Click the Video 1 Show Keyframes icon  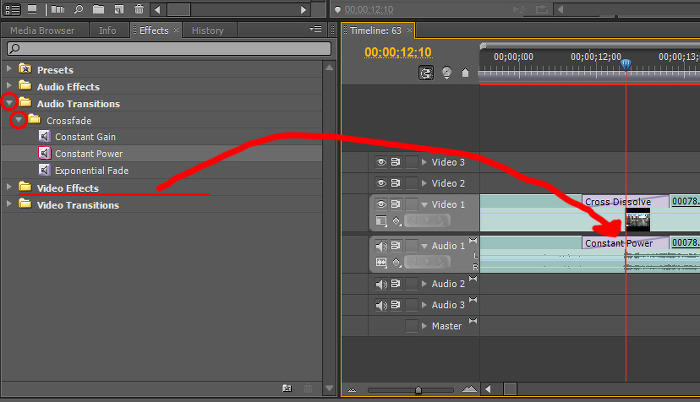[x=396, y=221]
